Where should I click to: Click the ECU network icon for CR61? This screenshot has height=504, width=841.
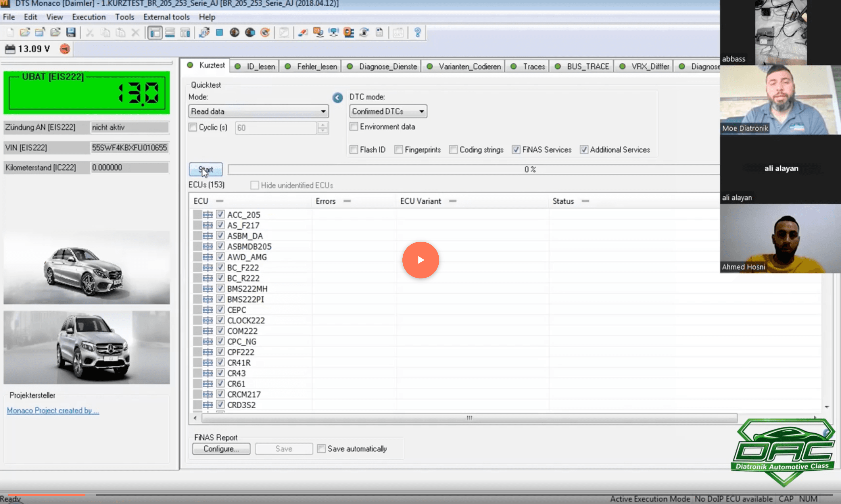[x=208, y=384]
